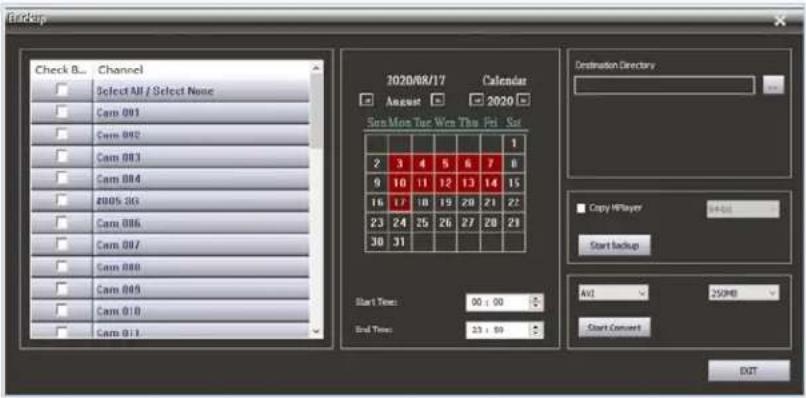Close the Backup dialog window

pyautogui.click(x=780, y=21)
